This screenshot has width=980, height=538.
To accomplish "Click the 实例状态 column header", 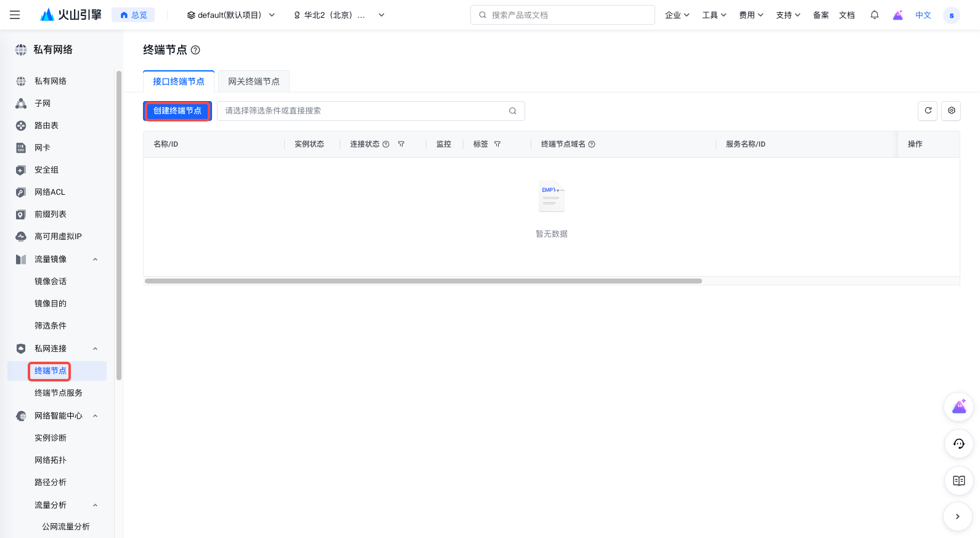I will pos(309,144).
